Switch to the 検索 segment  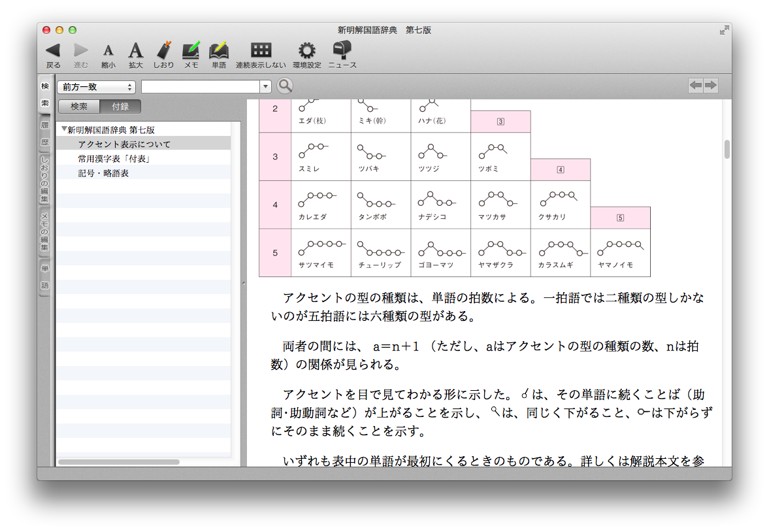[x=78, y=107]
